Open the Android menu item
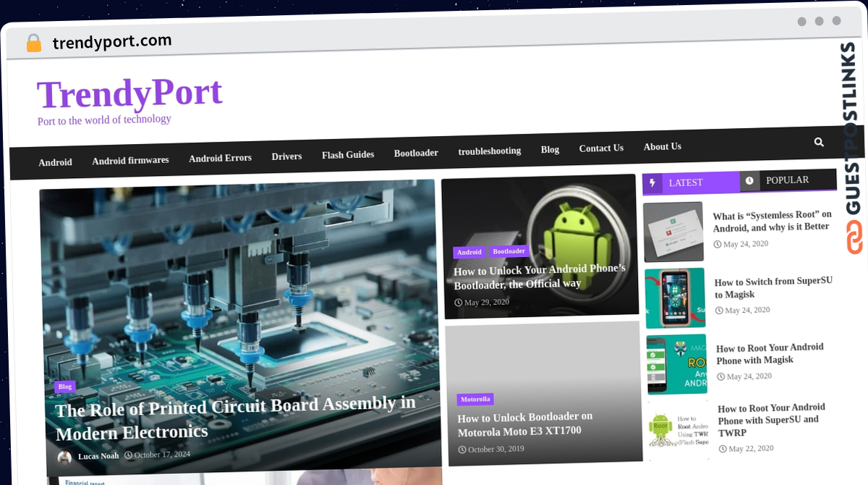The height and width of the screenshot is (485, 868). 55,162
